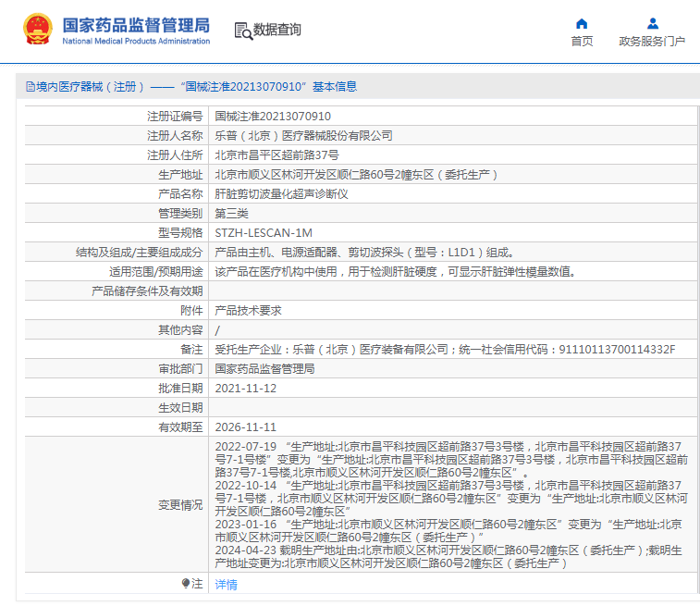Screen dimensions: 700x606
Task: Click the 数据查询 heading text
Action: (x=277, y=30)
